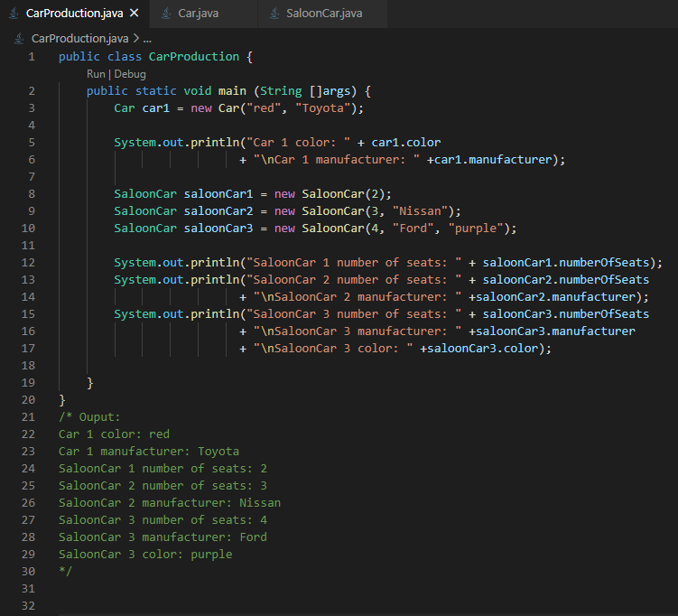This screenshot has height=616, width=678.
Task: Click Java icon on Car.java tab
Action: click(166, 14)
